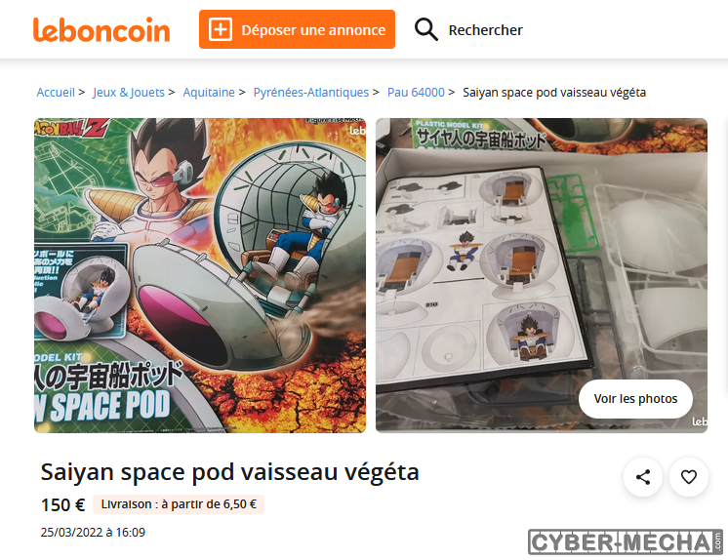Screen dimensions: 728x560
Task: Toggle the heart favorite icon
Action: click(x=689, y=477)
